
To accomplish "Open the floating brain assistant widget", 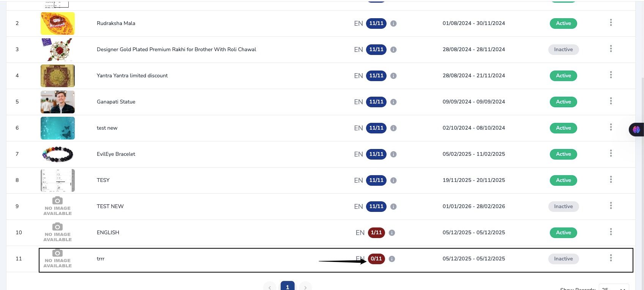I will pyautogui.click(x=636, y=130).
